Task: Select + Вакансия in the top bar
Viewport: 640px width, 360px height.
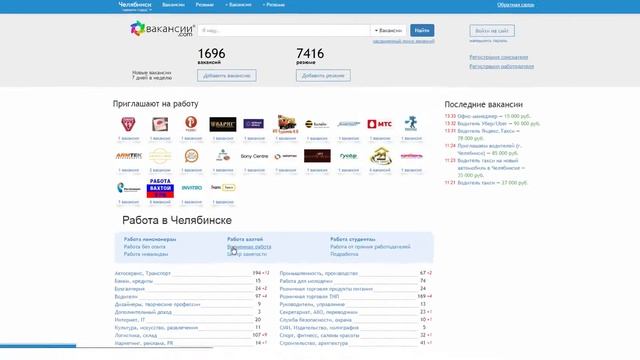Action: click(x=238, y=5)
